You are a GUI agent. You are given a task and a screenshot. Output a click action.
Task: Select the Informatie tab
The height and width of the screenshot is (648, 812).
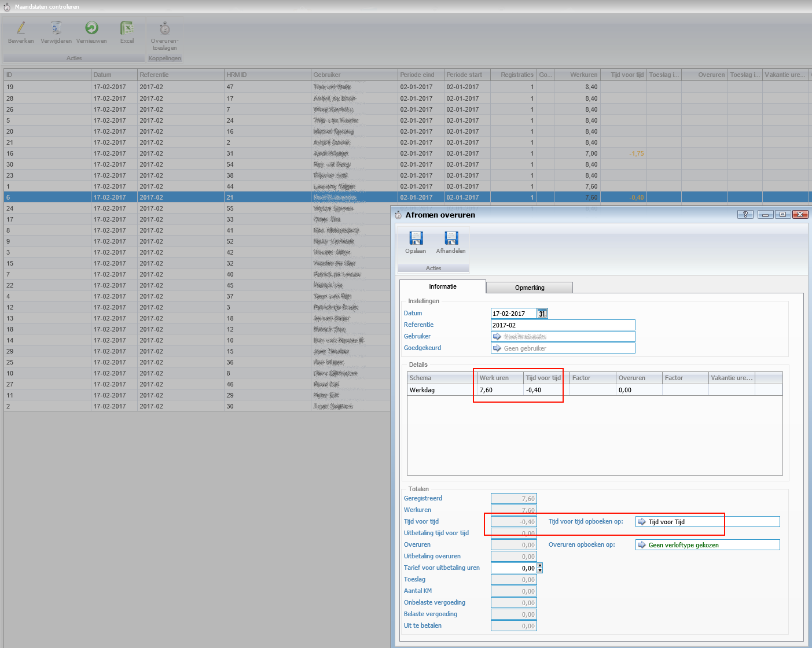[443, 286]
